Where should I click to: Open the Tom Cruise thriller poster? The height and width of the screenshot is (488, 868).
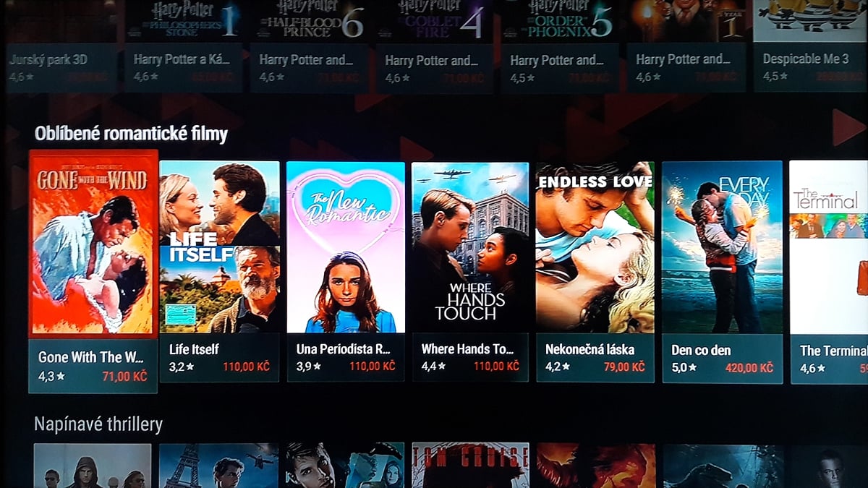(x=470, y=466)
